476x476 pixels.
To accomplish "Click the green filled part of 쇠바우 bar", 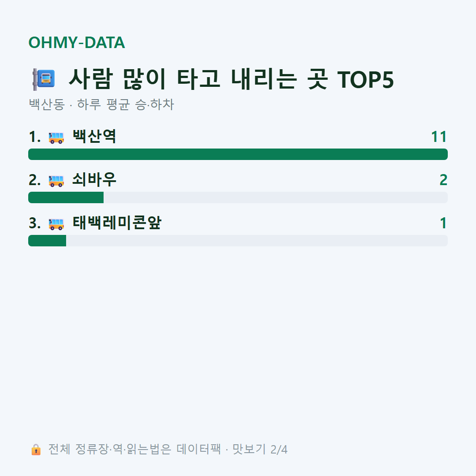I will [x=66, y=197].
